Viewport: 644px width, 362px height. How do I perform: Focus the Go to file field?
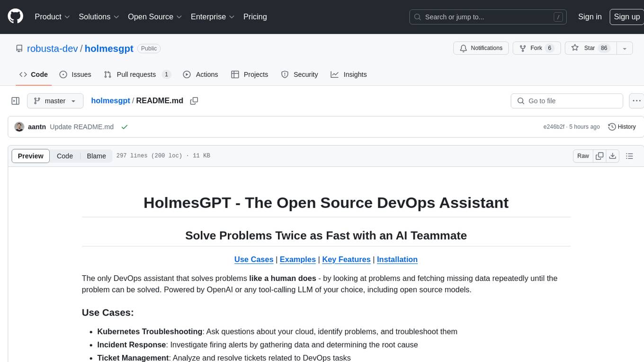click(567, 101)
